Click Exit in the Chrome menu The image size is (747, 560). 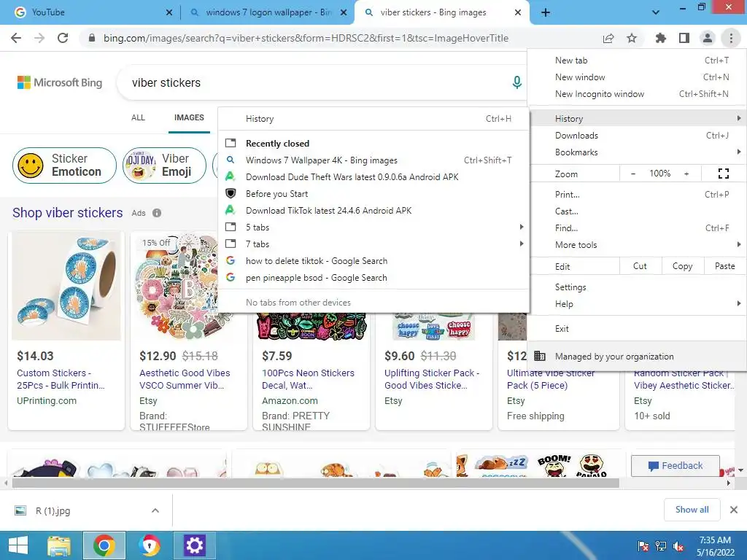(x=638, y=329)
